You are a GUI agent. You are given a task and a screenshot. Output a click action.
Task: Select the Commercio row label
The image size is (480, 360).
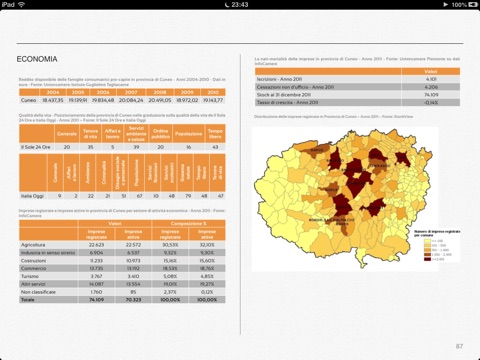(x=34, y=269)
